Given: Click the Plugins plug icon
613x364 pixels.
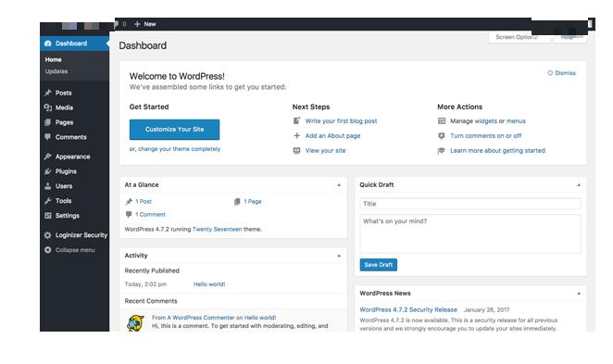Looking at the screenshot, I should tap(48, 171).
